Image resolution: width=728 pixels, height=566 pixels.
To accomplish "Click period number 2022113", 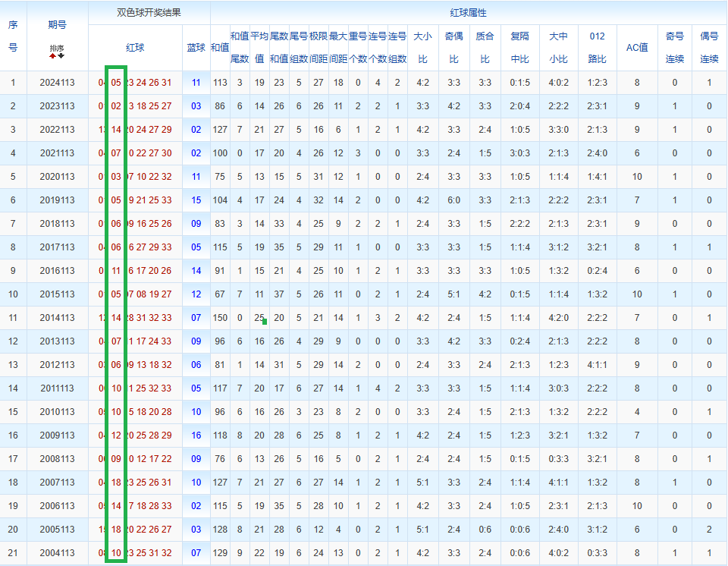I will 57,130.
